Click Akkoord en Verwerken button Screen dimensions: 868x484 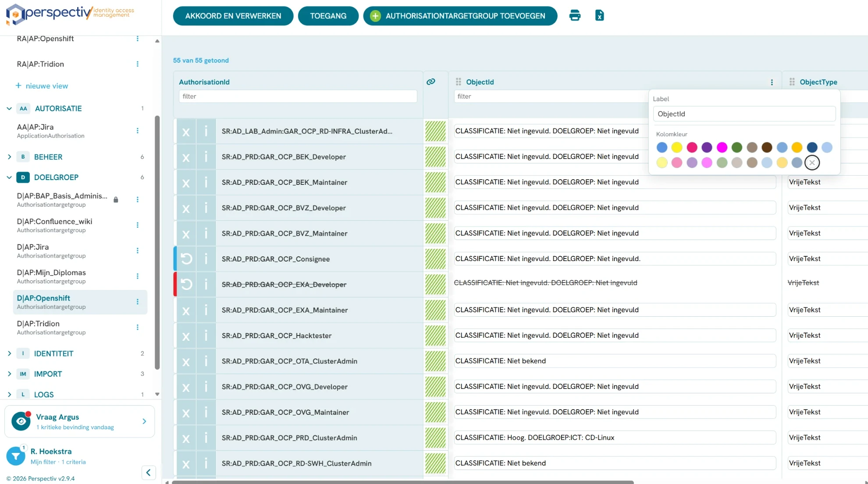tap(233, 16)
